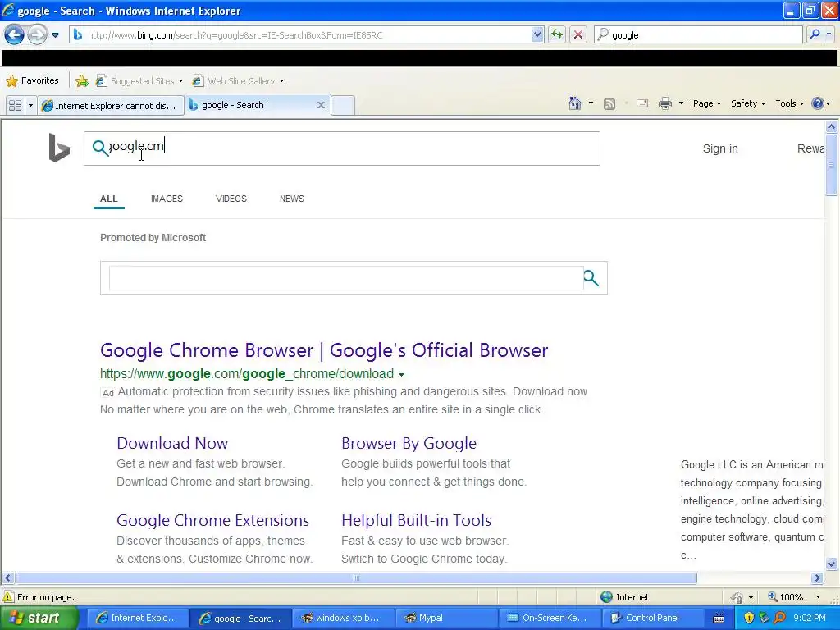Click the Bing logo
Screen dimensions: 840x630
[x=59, y=148]
